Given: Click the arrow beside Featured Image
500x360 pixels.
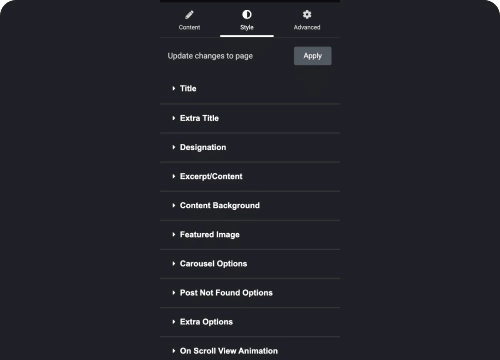Looking at the screenshot, I should click(x=174, y=234).
